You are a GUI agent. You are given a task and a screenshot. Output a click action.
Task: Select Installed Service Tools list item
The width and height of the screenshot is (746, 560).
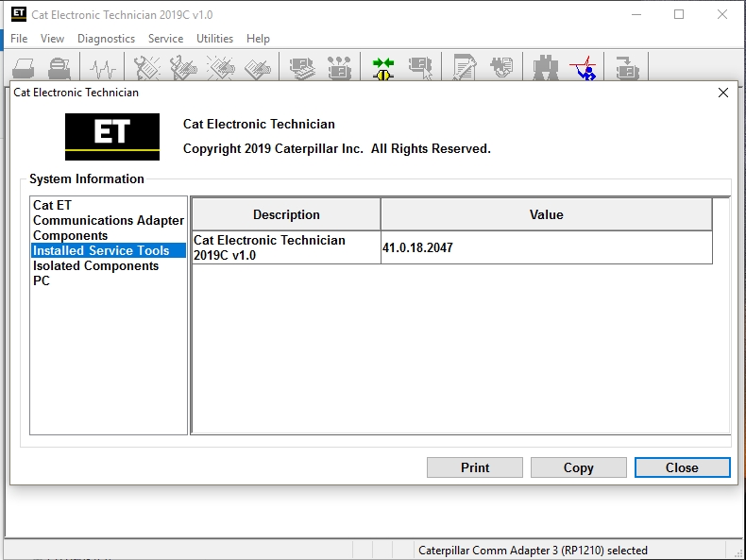pos(109,250)
